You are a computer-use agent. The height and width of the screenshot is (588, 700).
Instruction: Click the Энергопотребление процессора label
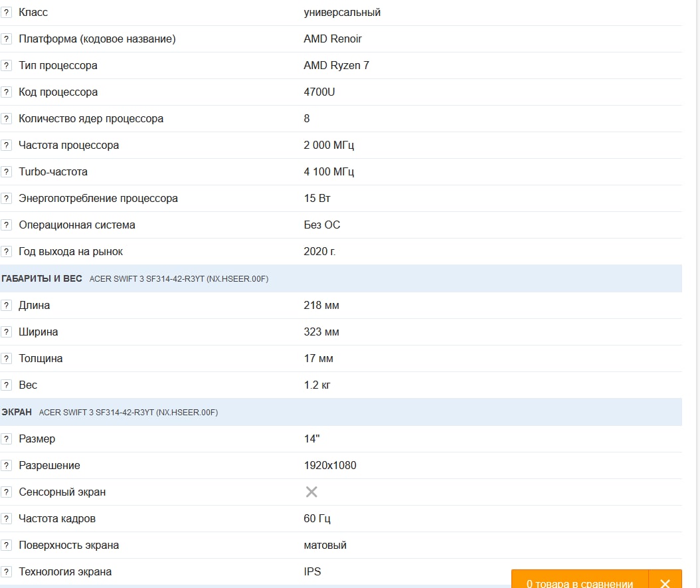(x=98, y=199)
